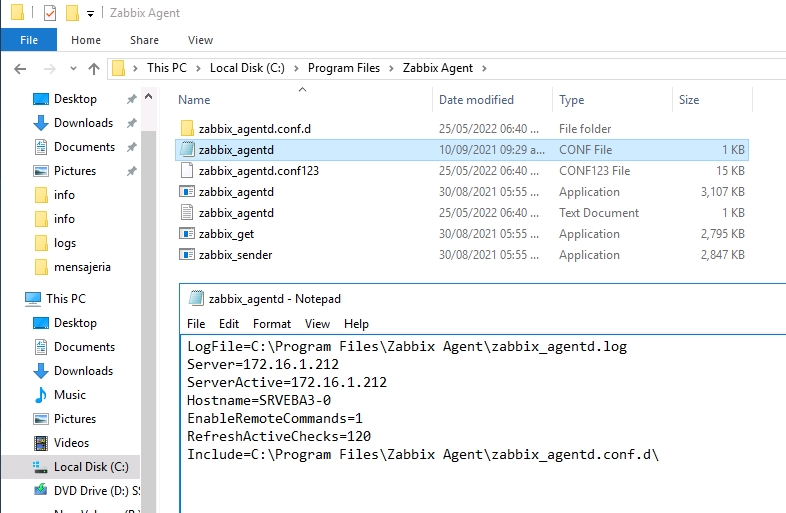Click pin icon next to Downloads
This screenshot has width=786, height=513.
click(131, 123)
